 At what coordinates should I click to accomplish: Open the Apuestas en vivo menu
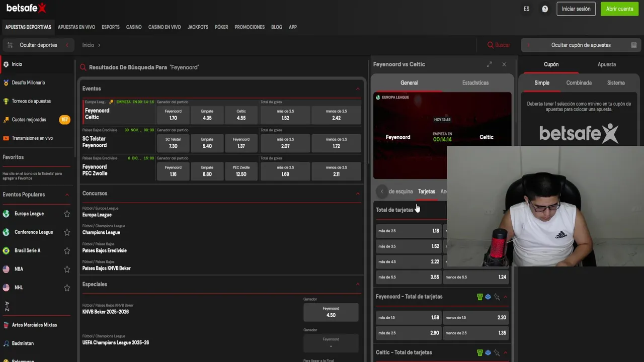(76, 27)
